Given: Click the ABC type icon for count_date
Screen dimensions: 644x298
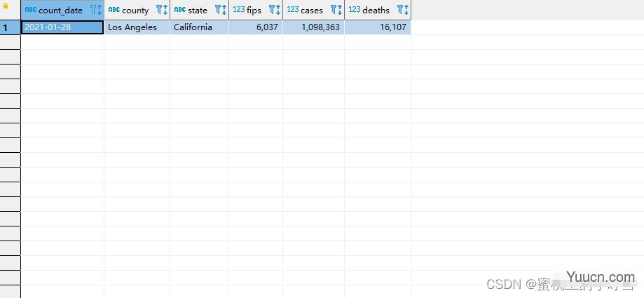Looking at the screenshot, I should click(x=31, y=9).
